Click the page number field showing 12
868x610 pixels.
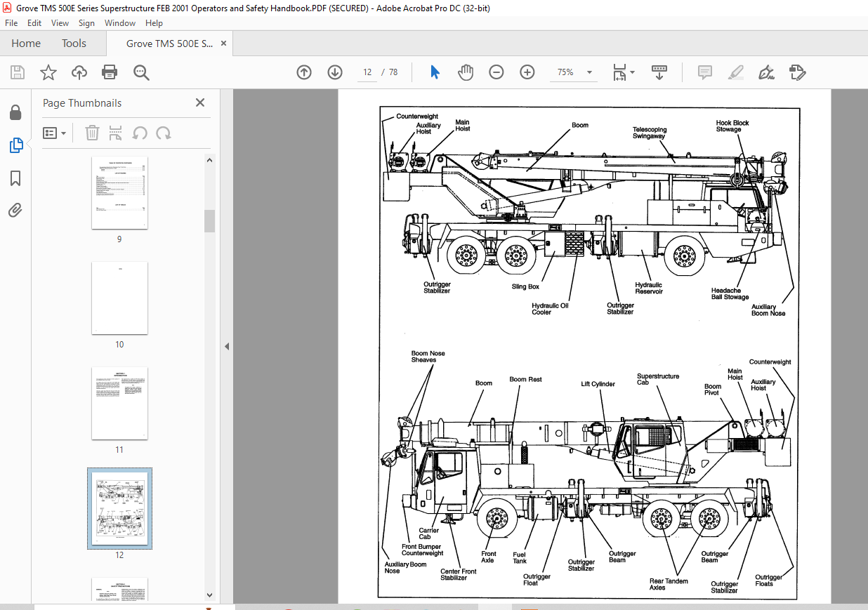point(367,72)
